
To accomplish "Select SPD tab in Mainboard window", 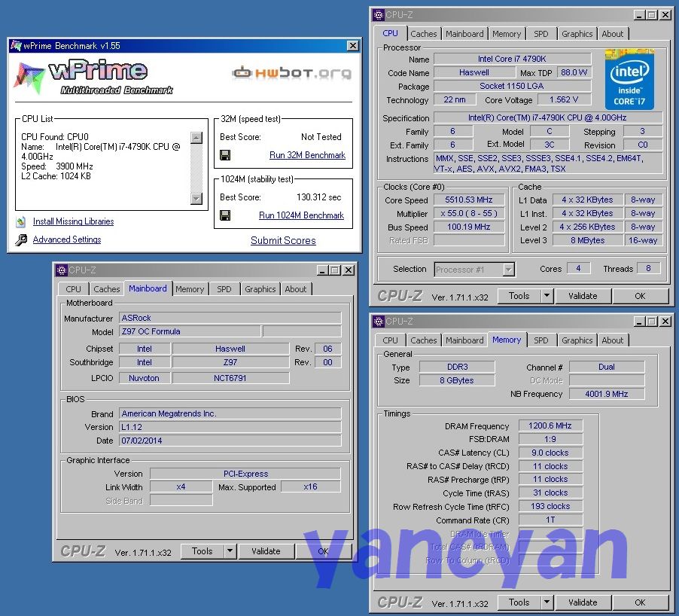I will coord(224,289).
